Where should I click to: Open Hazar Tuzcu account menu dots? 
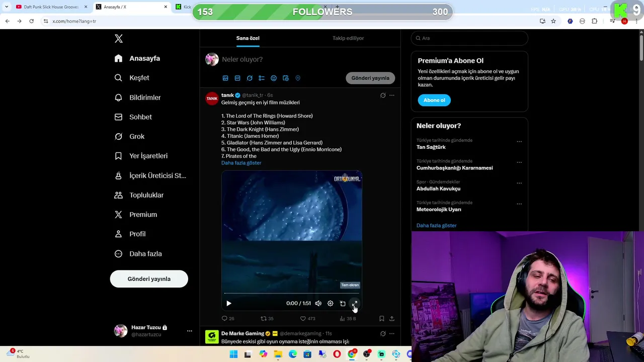(x=190, y=331)
